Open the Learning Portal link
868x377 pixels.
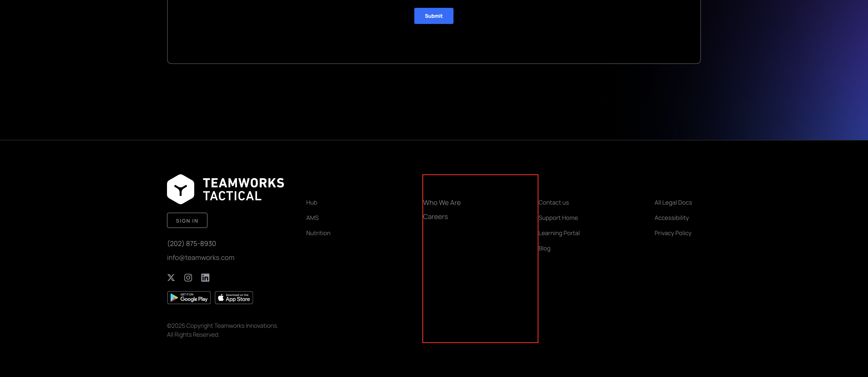[x=559, y=233]
